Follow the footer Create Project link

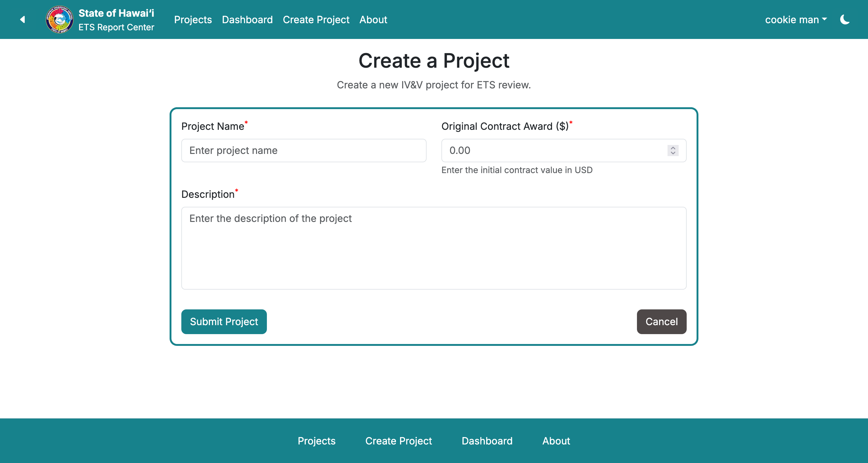pyautogui.click(x=398, y=441)
